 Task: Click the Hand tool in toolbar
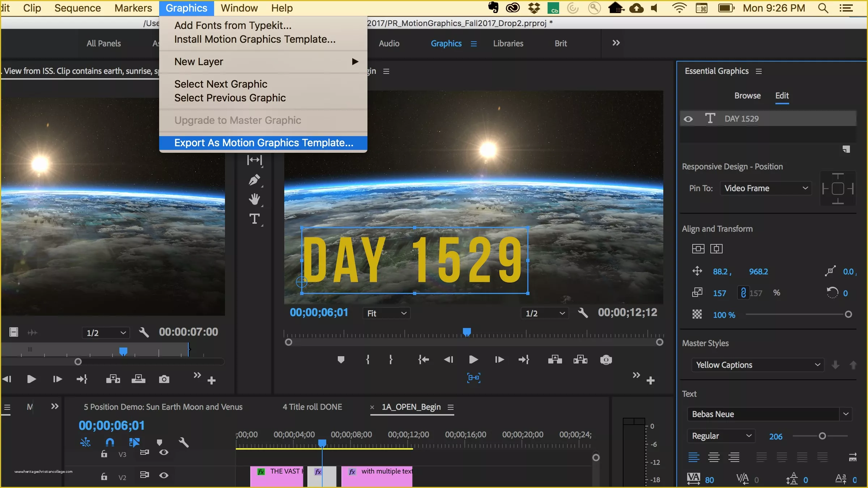255,200
